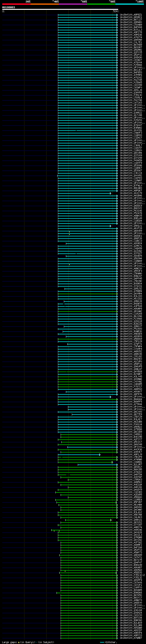Select hit label UniRef100_Q9M4R0
146x644 pixels.
point(131,22)
